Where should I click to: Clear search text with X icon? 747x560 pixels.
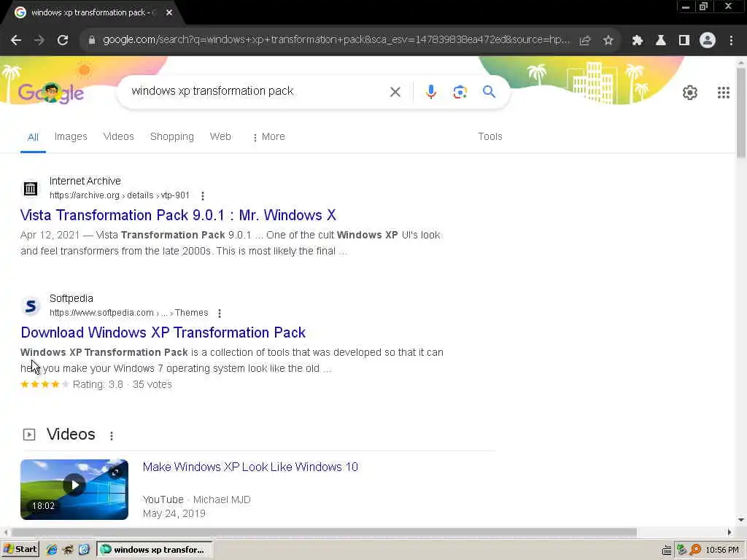395,92
